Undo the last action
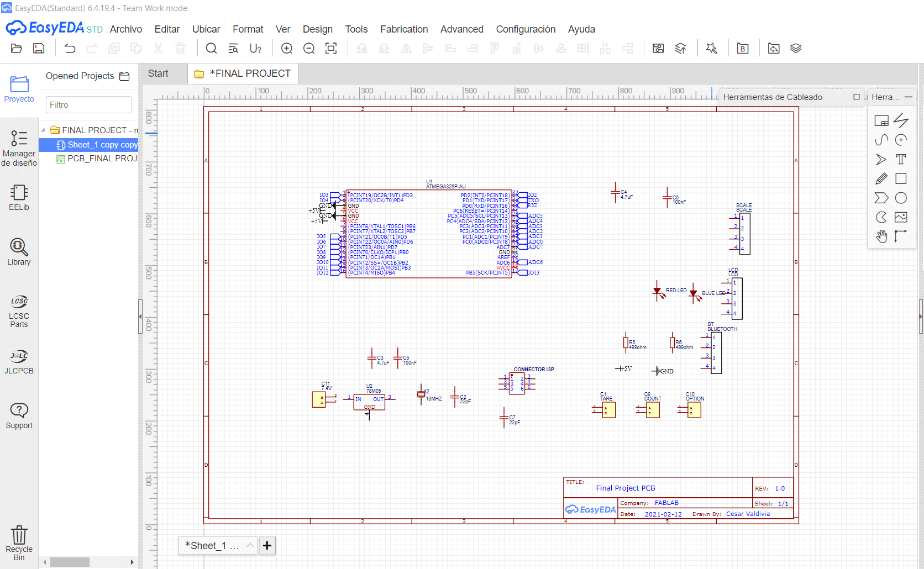This screenshot has width=924, height=569. pos(70,49)
